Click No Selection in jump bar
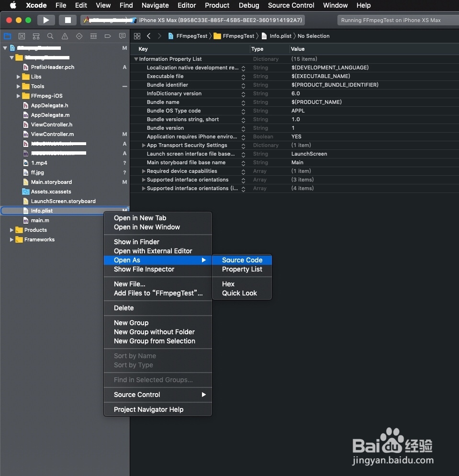 pos(313,36)
